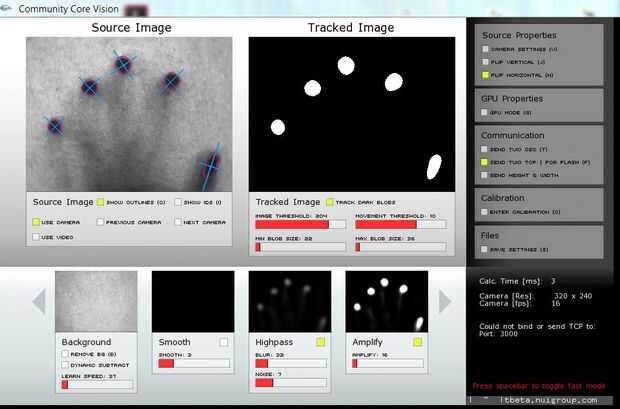
Task: Show next filter panels with right arrow
Action: coord(445,301)
